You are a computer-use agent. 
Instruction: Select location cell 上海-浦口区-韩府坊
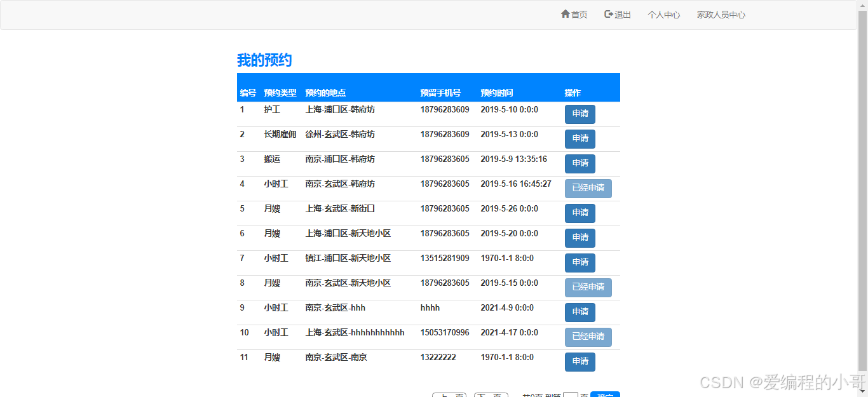pos(340,109)
